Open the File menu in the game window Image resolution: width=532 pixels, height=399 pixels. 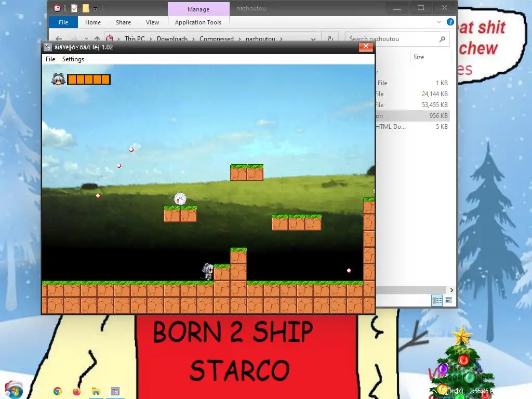coord(50,59)
